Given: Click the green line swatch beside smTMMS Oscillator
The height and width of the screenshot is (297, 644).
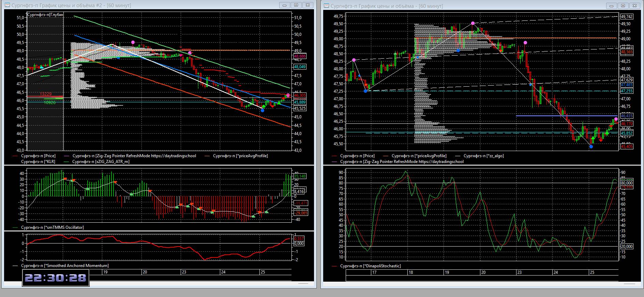Looking at the screenshot, I should point(15,227).
